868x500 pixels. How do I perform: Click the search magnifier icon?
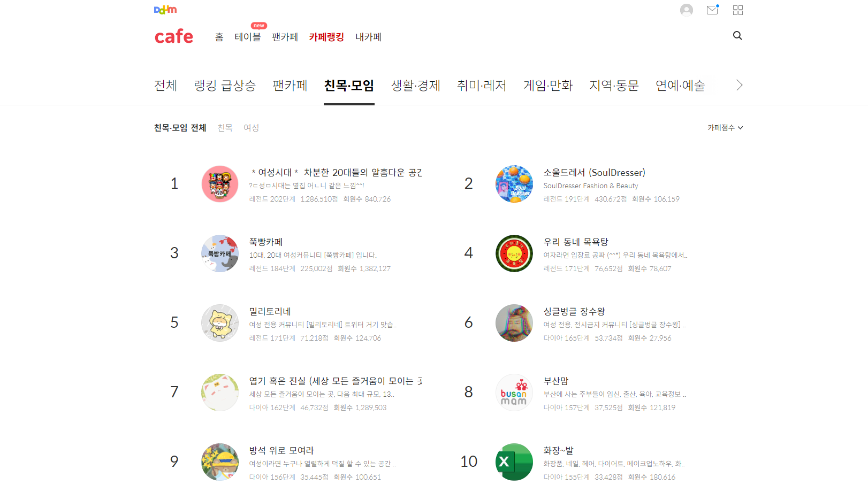[737, 35]
